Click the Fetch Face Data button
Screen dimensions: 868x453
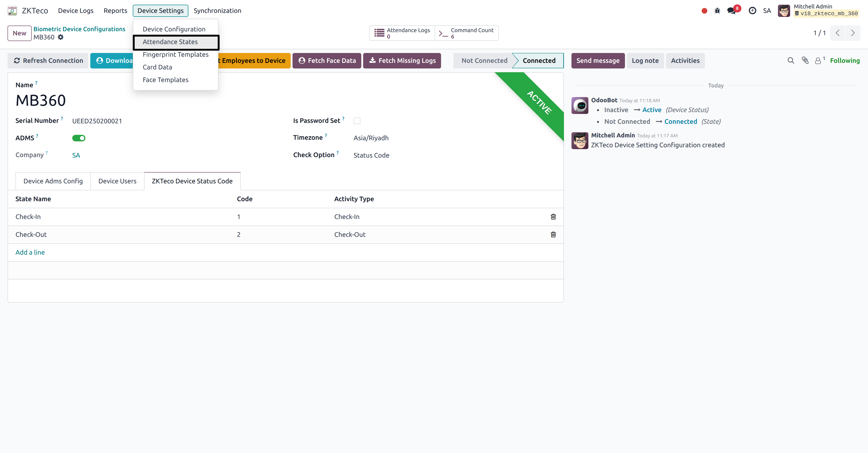pos(327,61)
